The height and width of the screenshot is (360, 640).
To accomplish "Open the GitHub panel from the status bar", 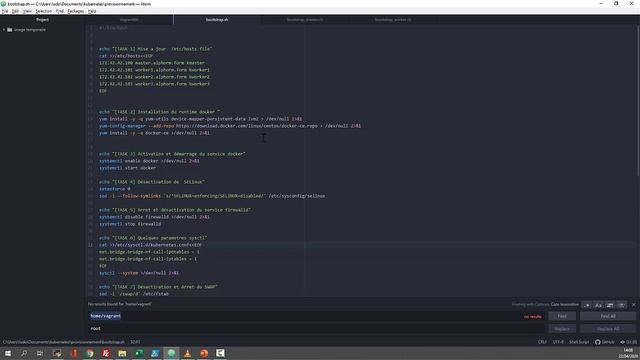I will [604, 342].
